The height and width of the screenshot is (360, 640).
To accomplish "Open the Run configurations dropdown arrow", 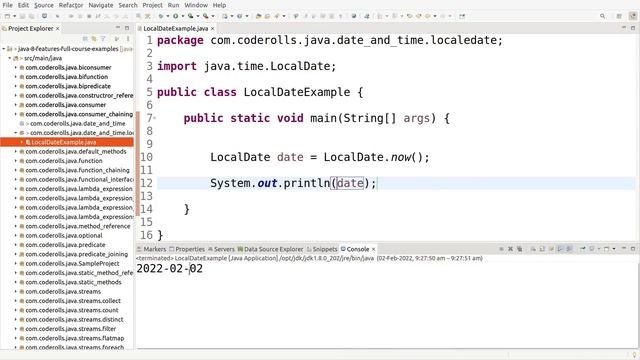I will (x=182, y=16).
